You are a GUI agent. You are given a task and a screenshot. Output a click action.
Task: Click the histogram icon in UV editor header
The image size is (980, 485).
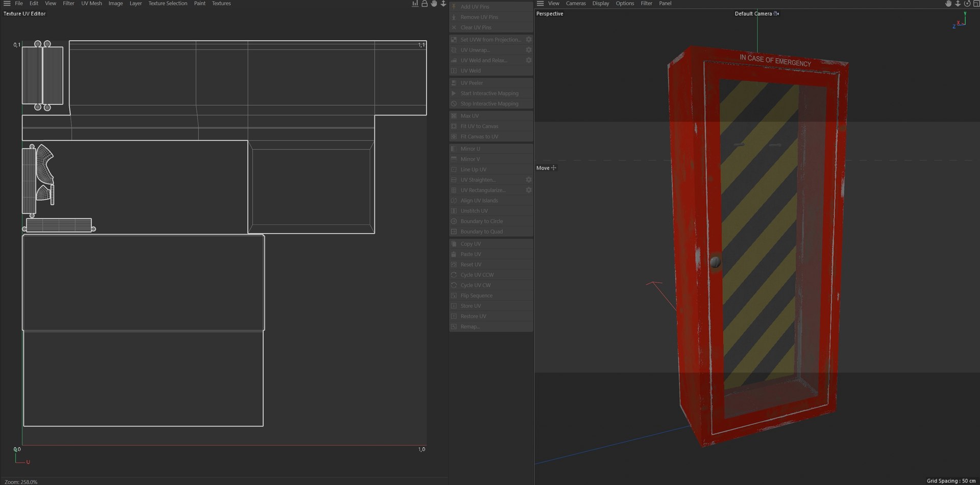(415, 4)
